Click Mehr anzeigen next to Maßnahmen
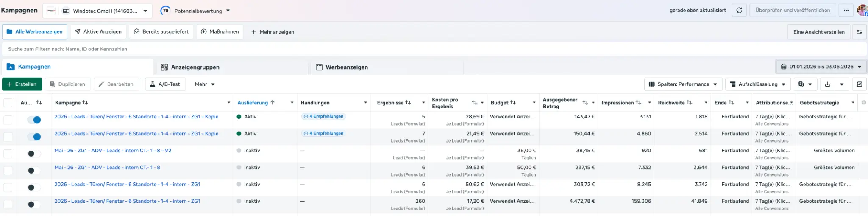The height and width of the screenshot is (216, 868). click(273, 32)
